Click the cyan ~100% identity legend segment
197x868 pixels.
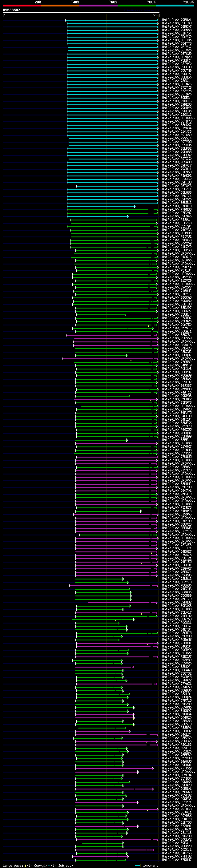(175, 6)
